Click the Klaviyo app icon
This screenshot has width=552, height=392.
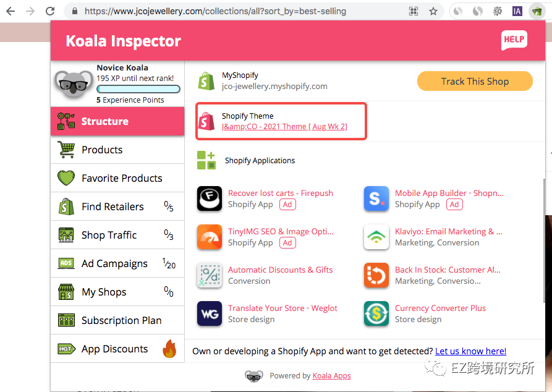coord(376,237)
